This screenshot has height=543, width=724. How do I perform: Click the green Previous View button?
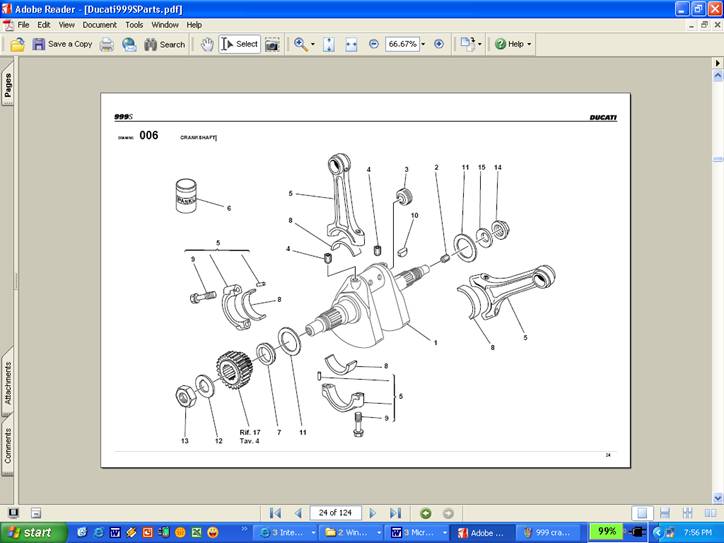(425, 513)
